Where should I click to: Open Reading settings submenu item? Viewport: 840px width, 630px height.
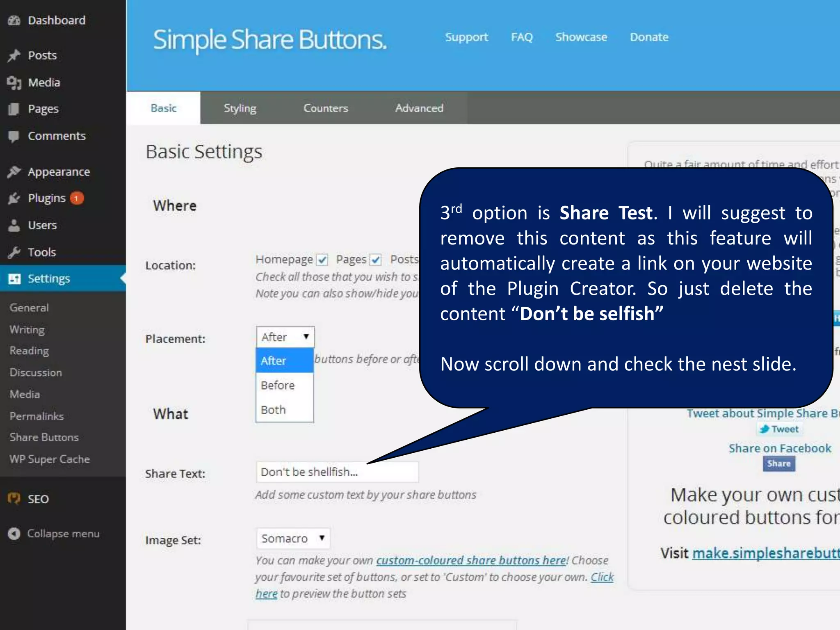(29, 351)
